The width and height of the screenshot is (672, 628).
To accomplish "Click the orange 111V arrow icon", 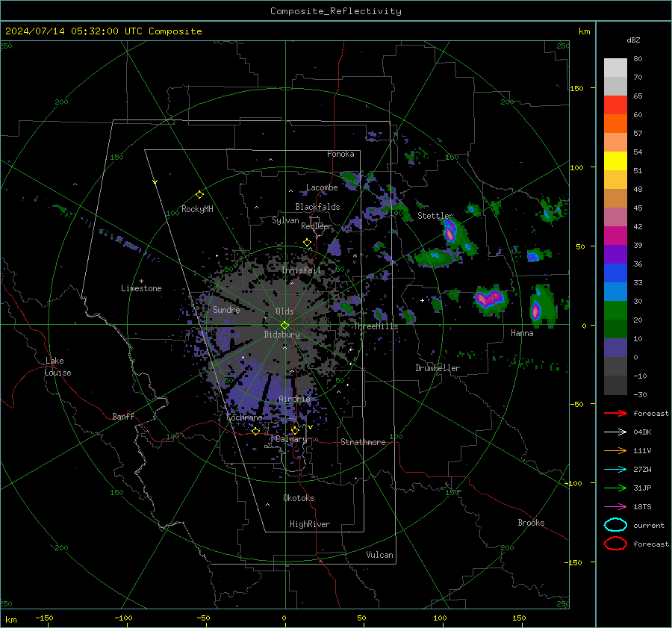I will coord(615,450).
